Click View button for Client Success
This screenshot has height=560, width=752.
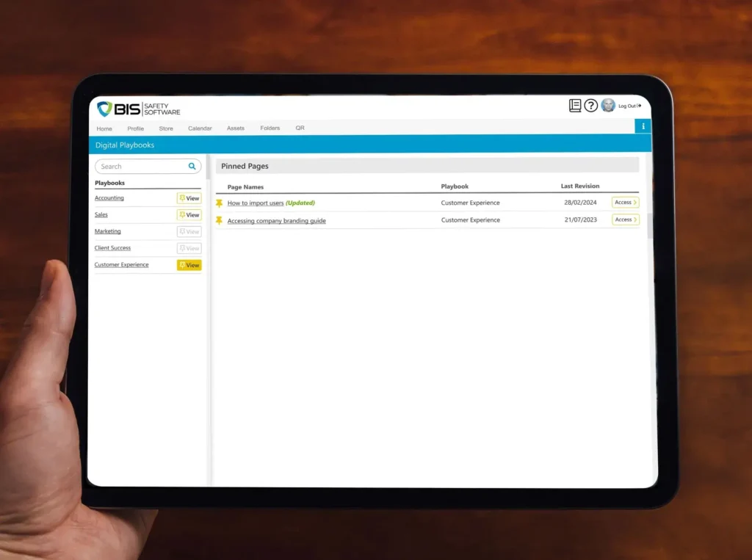(x=189, y=248)
